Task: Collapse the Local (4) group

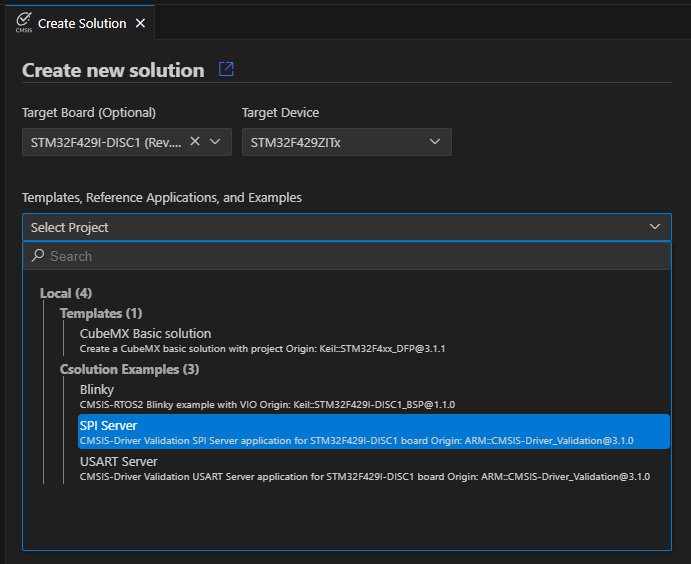Action: [x=66, y=293]
